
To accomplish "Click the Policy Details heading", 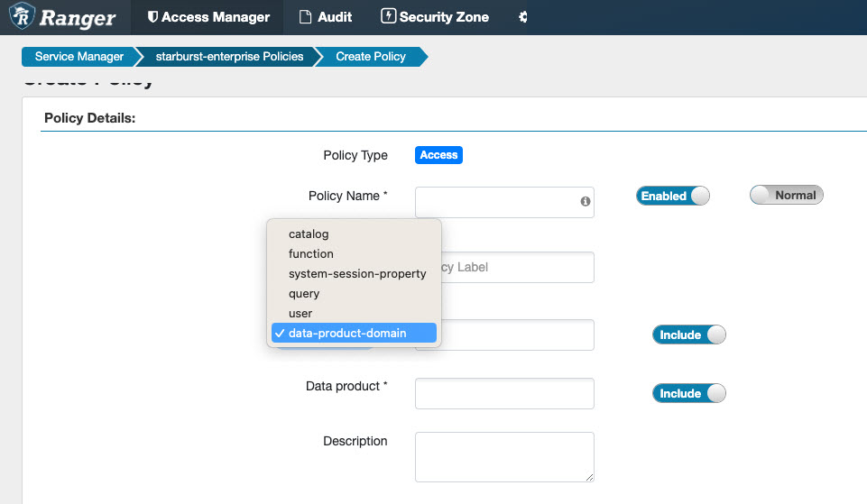I will [89, 118].
